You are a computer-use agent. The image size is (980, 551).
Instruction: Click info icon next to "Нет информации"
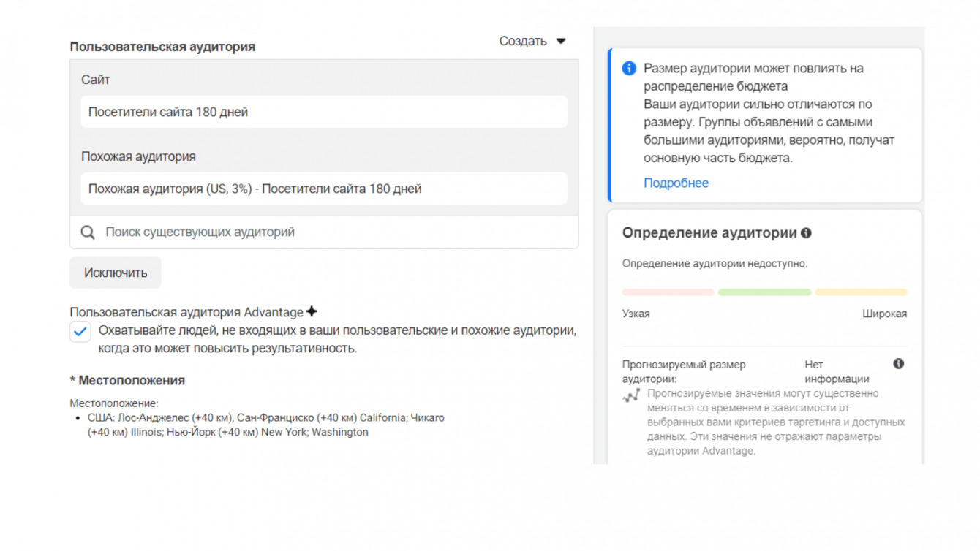[898, 364]
